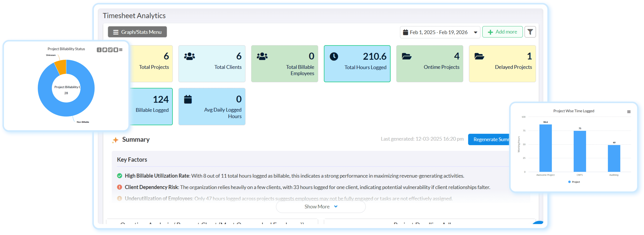Click the 86.6 value above Awesome Project bar
Image resolution: width=644 pixels, height=235 pixels.
pos(545,122)
